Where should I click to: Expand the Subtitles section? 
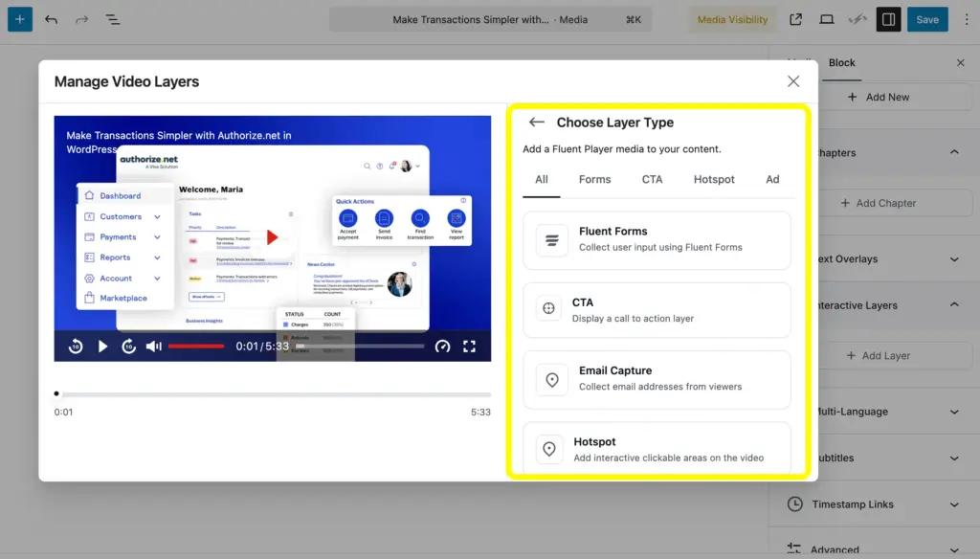point(953,458)
